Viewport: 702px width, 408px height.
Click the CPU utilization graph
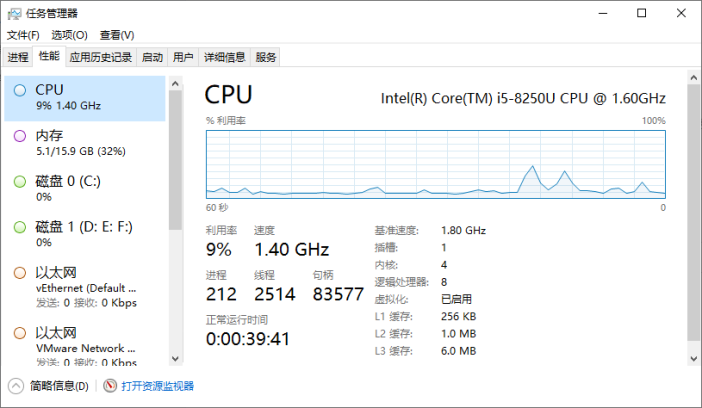coord(436,164)
